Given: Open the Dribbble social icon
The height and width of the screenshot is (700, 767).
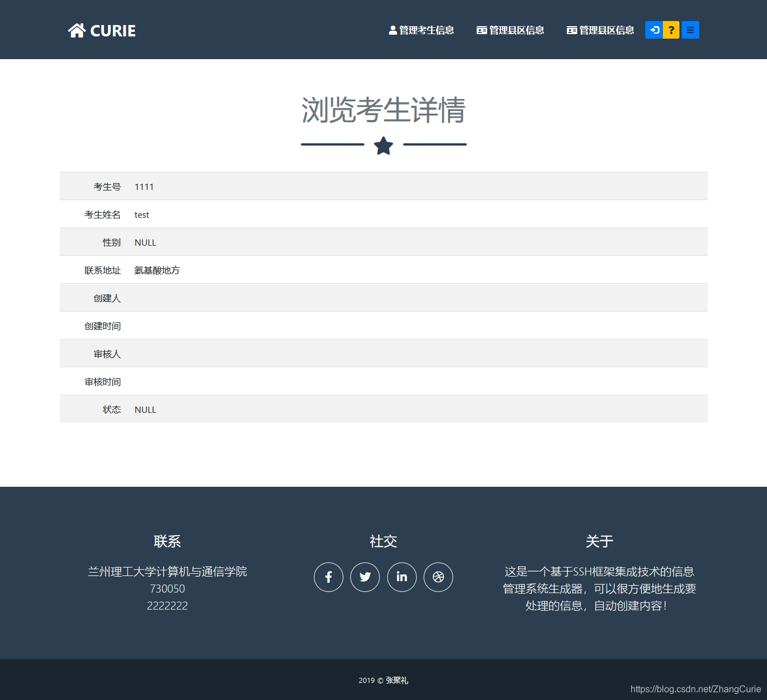Looking at the screenshot, I should tap(438, 577).
